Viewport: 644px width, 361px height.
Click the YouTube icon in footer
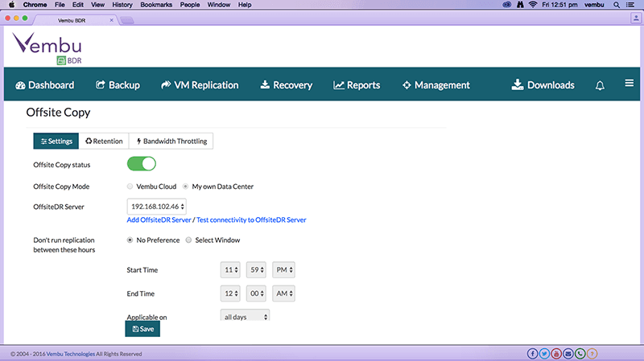pos(556,354)
